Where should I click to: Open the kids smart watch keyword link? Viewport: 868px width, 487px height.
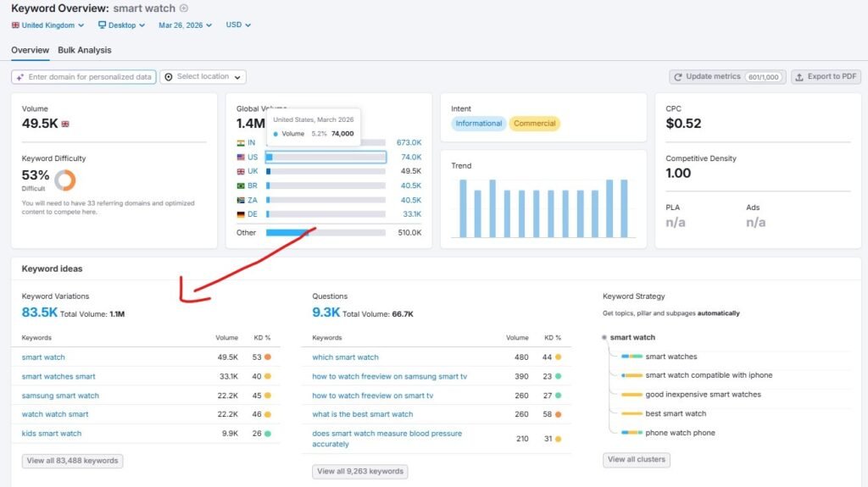point(52,434)
